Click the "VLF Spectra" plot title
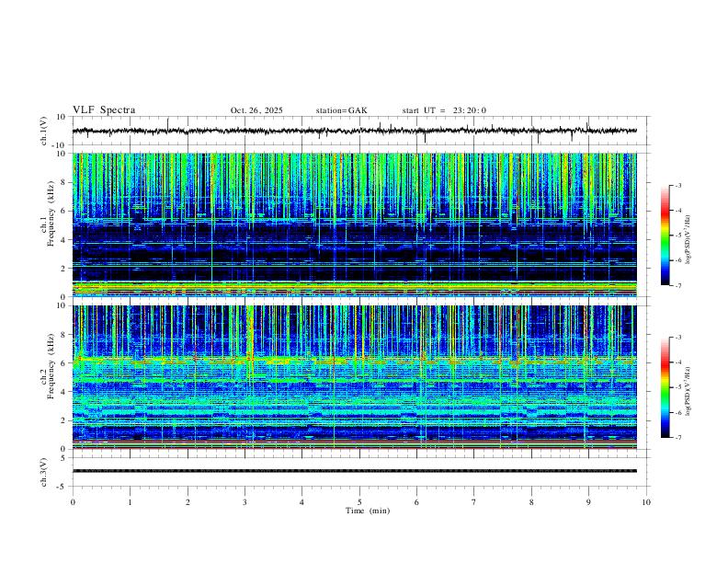The image size is (728, 563). (104, 110)
